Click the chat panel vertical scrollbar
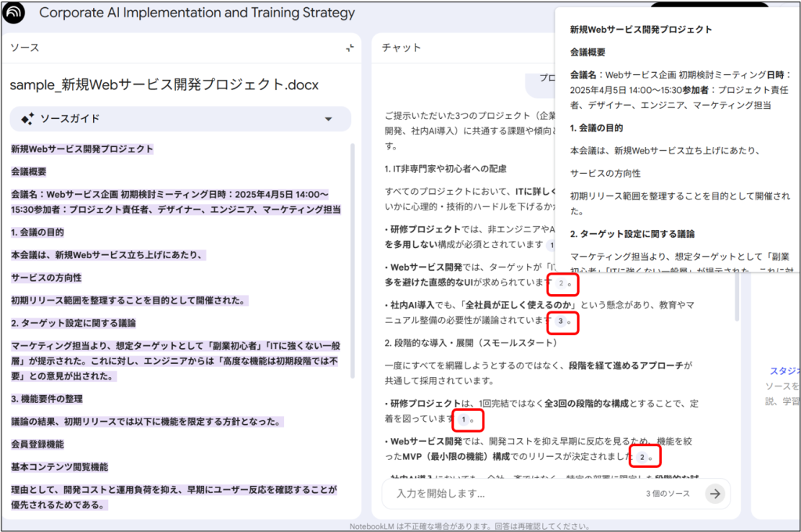The width and height of the screenshot is (801, 532). tap(737, 297)
